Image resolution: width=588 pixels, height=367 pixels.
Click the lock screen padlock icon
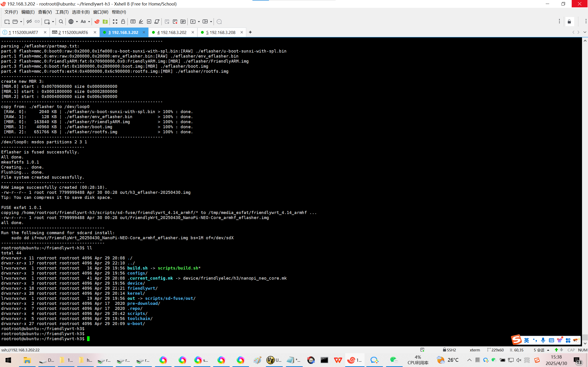[123, 22]
